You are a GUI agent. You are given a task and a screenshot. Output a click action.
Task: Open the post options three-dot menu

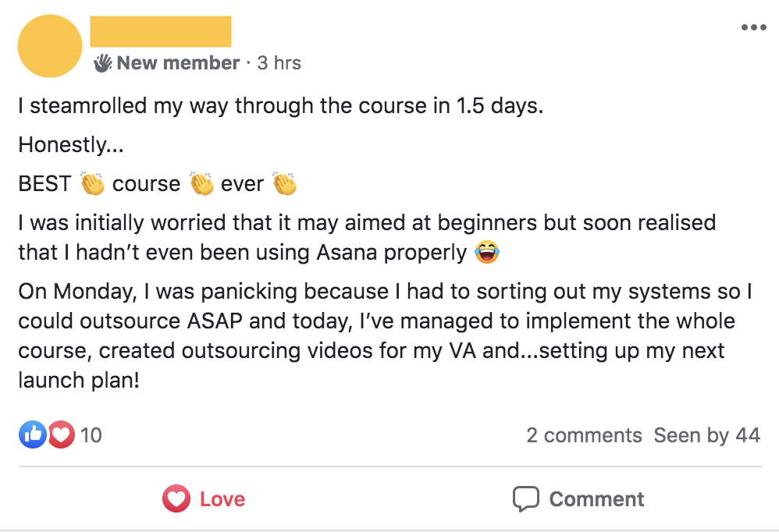point(753,28)
